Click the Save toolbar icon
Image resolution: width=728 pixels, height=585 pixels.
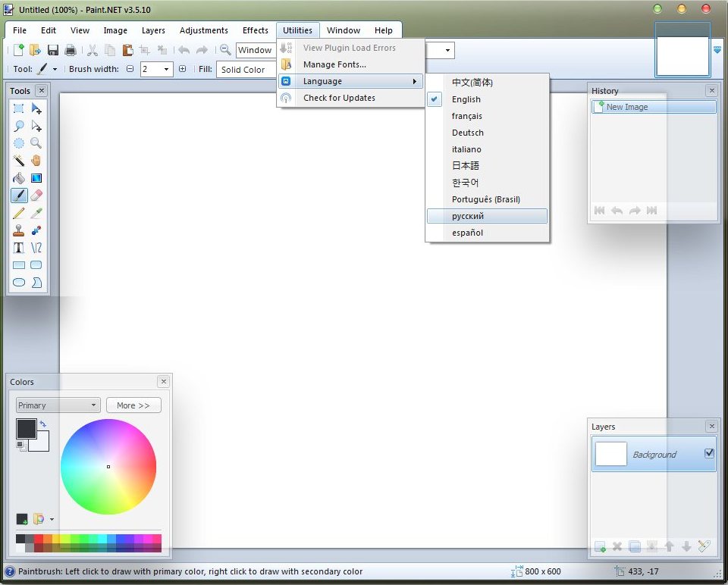(53, 50)
